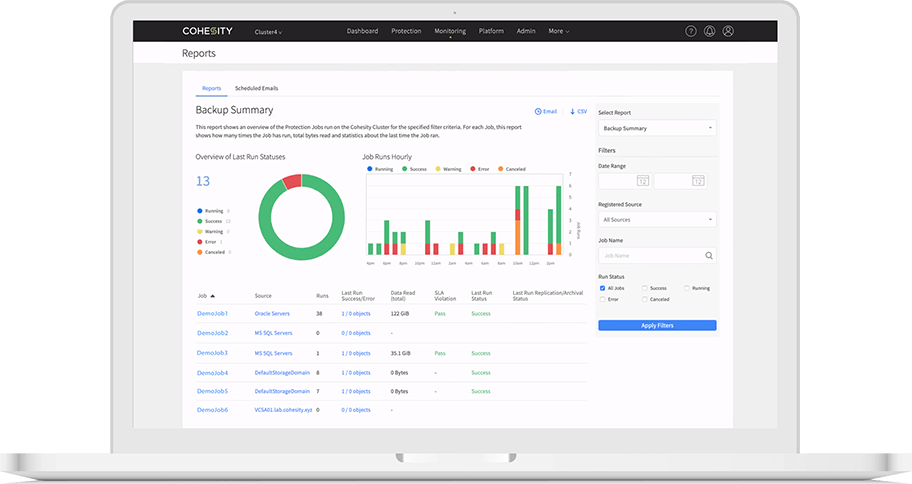Screen dimensions: 912x484
Task: Expand the Cluster4 cluster selector
Action: [268, 32]
